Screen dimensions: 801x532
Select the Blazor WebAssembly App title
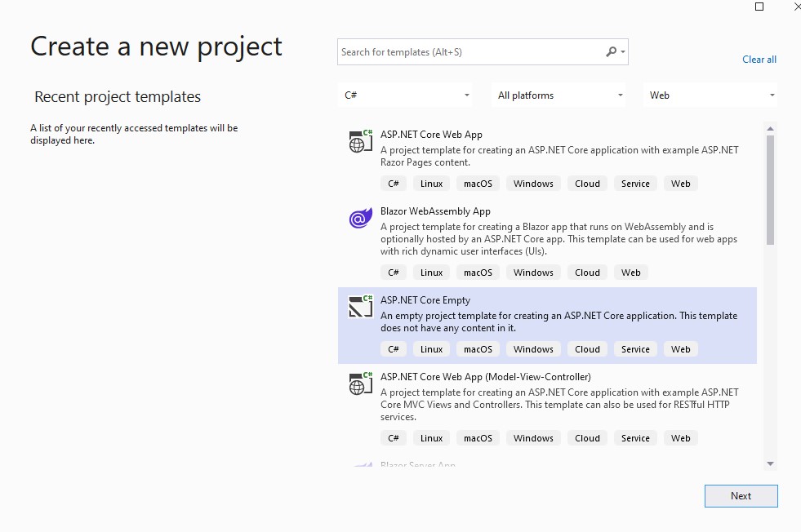(x=435, y=211)
